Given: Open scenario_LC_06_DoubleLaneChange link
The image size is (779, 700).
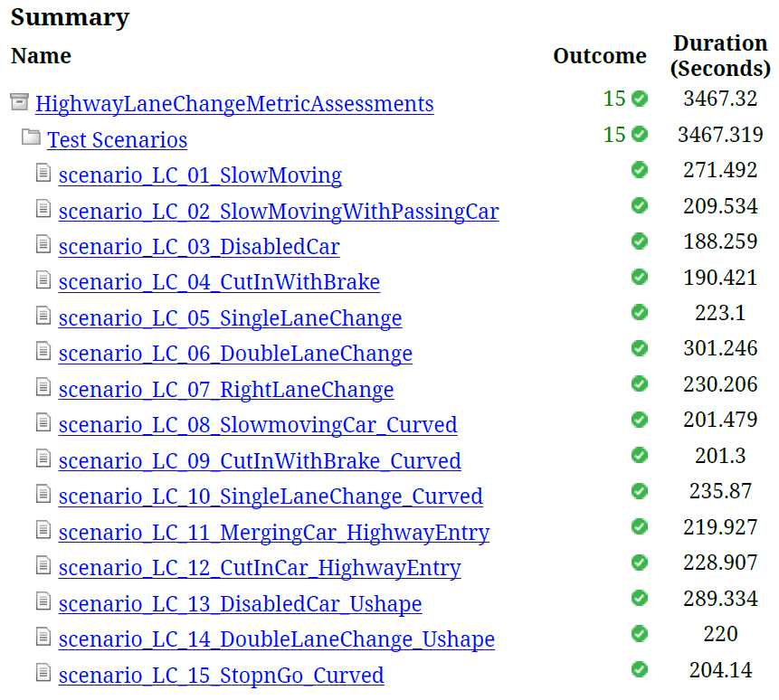Looking at the screenshot, I should click(235, 354).
